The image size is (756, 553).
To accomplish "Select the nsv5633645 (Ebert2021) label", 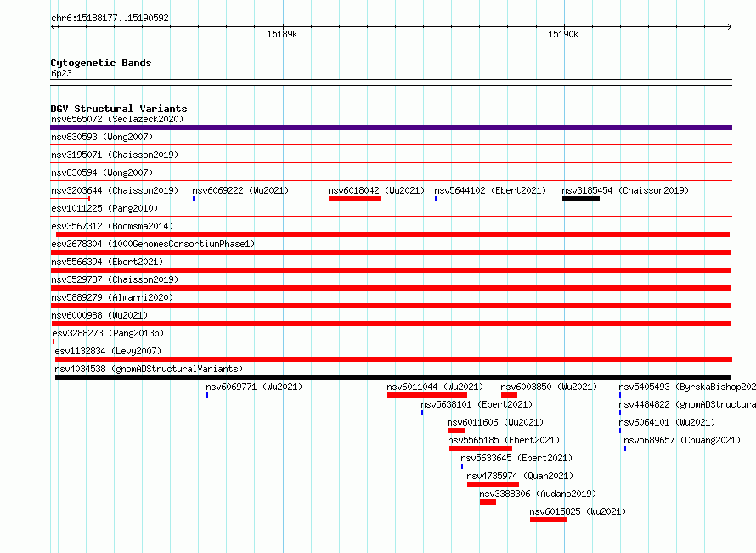I will 516,458.
